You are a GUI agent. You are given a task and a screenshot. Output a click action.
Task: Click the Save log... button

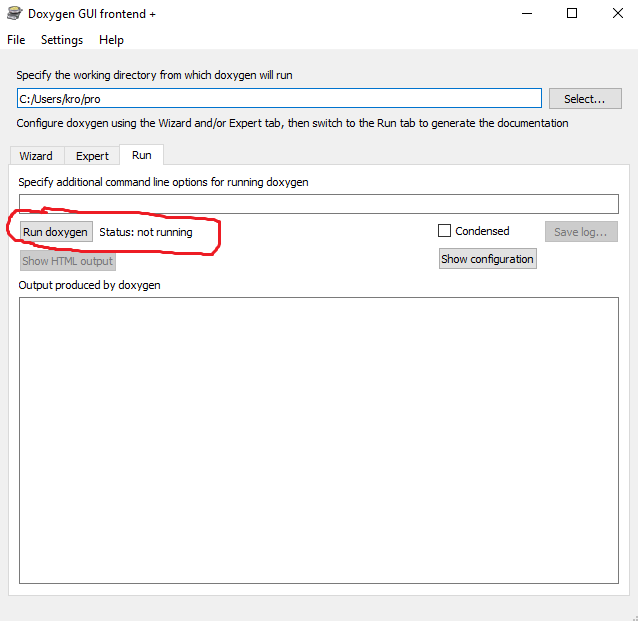coord(581,232)
